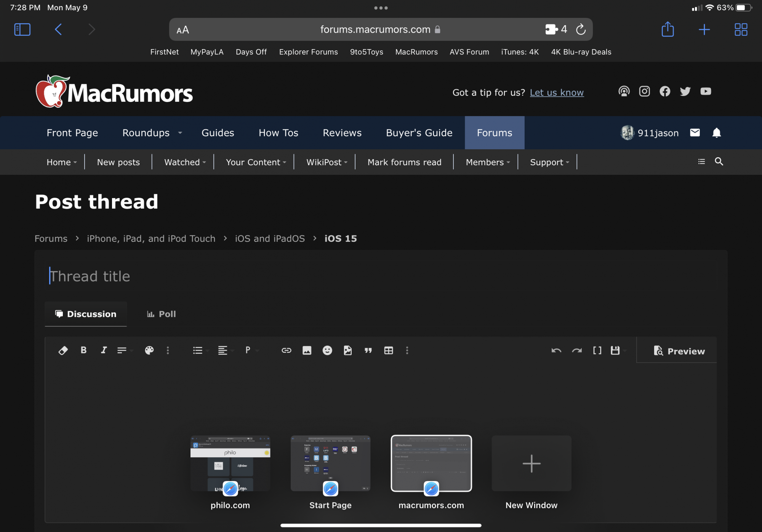Open the Share sheet
Viewport: 762px width, 532px height.
(x=668, y=29)
